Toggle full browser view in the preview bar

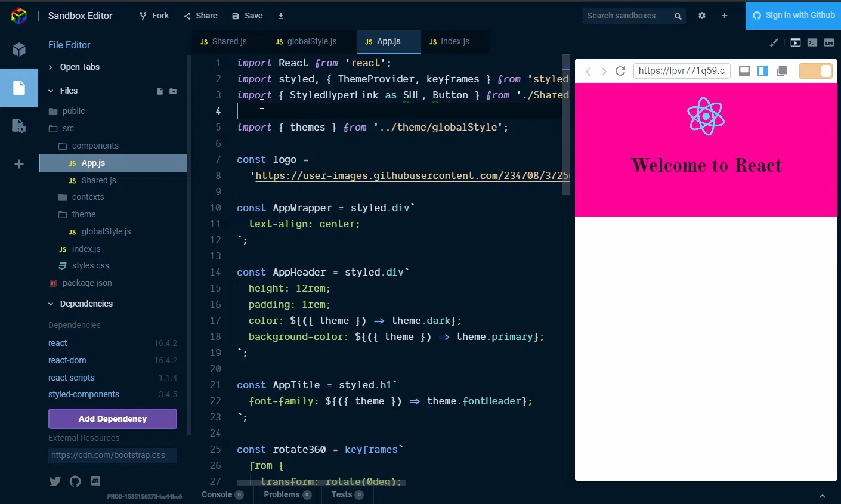pyautogui.click(x=744, y=70)
